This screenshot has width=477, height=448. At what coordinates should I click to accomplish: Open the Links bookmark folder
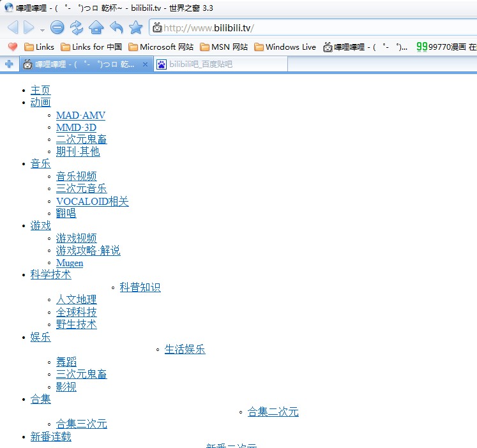tap(39, 47)
